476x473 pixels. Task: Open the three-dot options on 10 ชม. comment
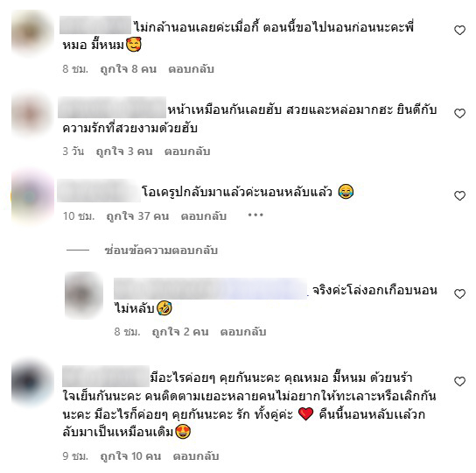(x=255, y=215)
